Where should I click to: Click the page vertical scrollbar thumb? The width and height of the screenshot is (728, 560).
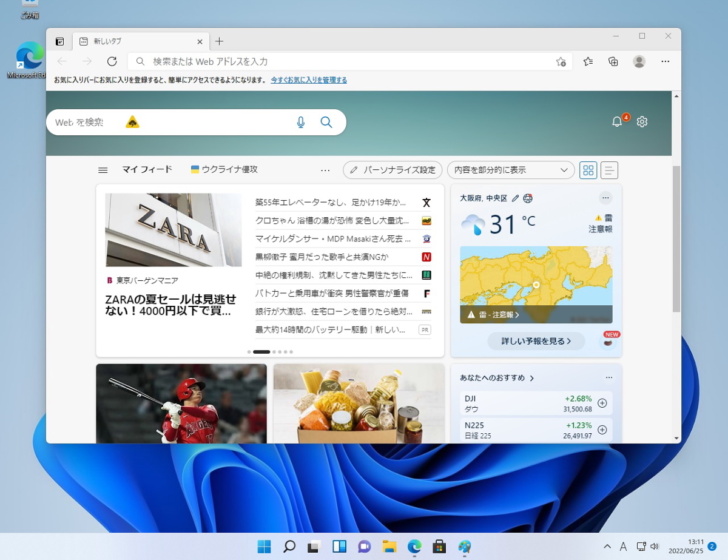pos(676,240)
